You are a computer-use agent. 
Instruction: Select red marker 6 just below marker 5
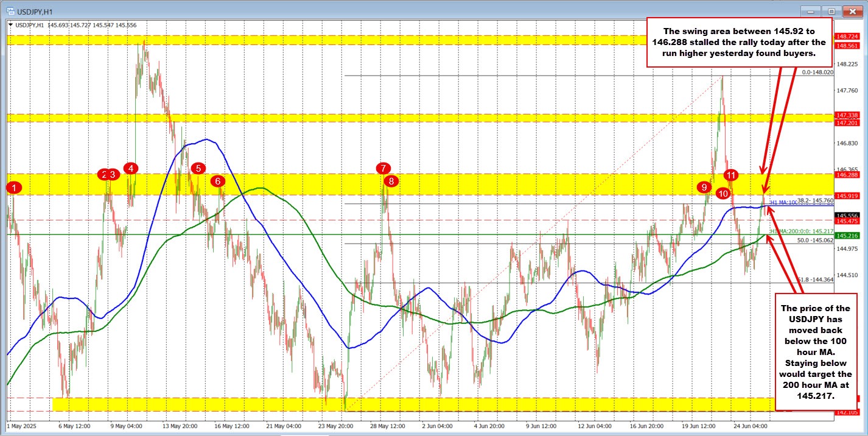pos(218,181)
